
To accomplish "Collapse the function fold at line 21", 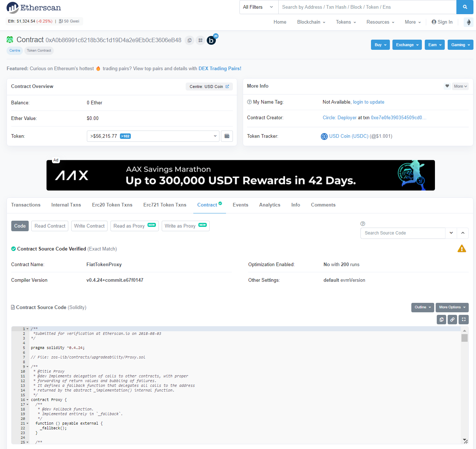I will coord(27,424).
